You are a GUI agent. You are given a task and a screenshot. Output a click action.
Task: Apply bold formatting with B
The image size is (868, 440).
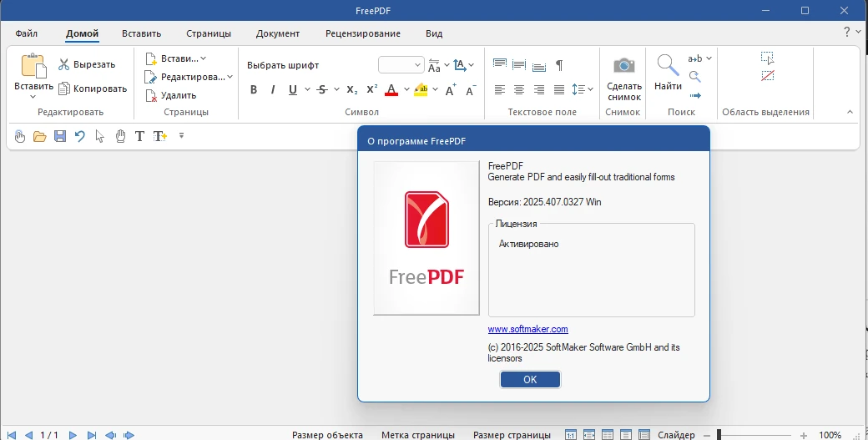254,89
